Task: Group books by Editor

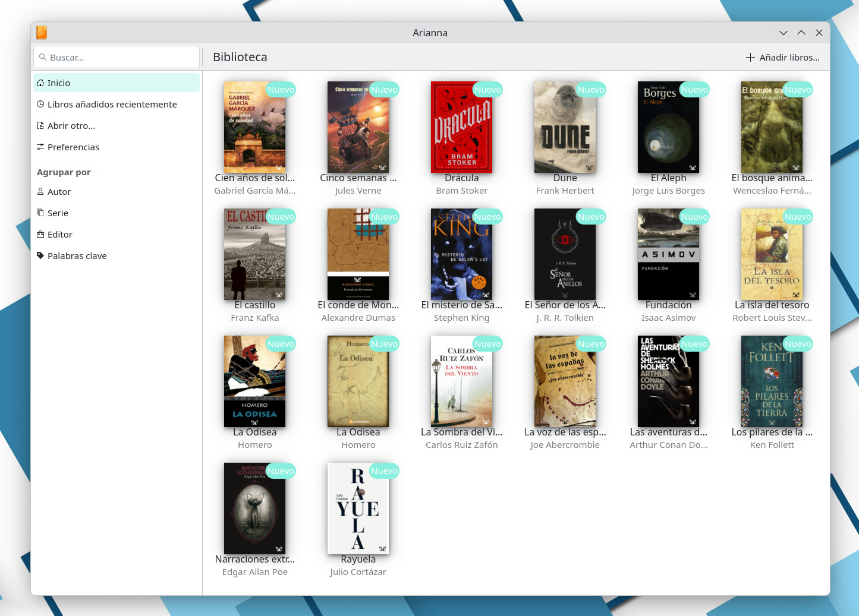Action: click(x=117, y=235)
